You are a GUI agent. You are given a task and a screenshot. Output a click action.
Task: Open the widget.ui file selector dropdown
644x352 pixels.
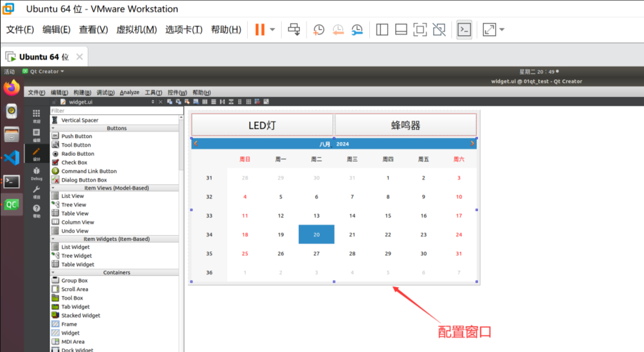click(x=153, y=102)
